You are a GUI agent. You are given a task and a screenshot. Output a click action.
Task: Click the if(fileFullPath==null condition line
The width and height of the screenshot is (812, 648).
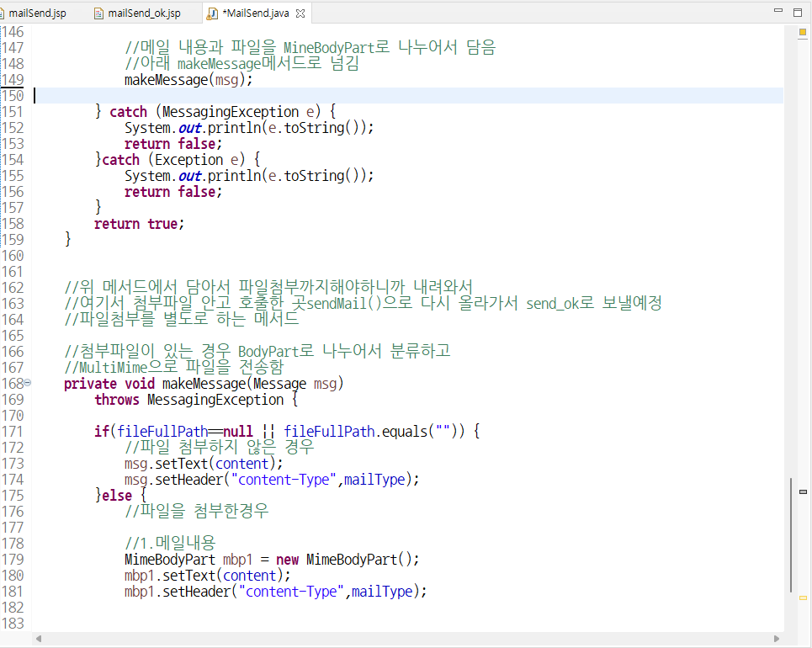(287, 432)
